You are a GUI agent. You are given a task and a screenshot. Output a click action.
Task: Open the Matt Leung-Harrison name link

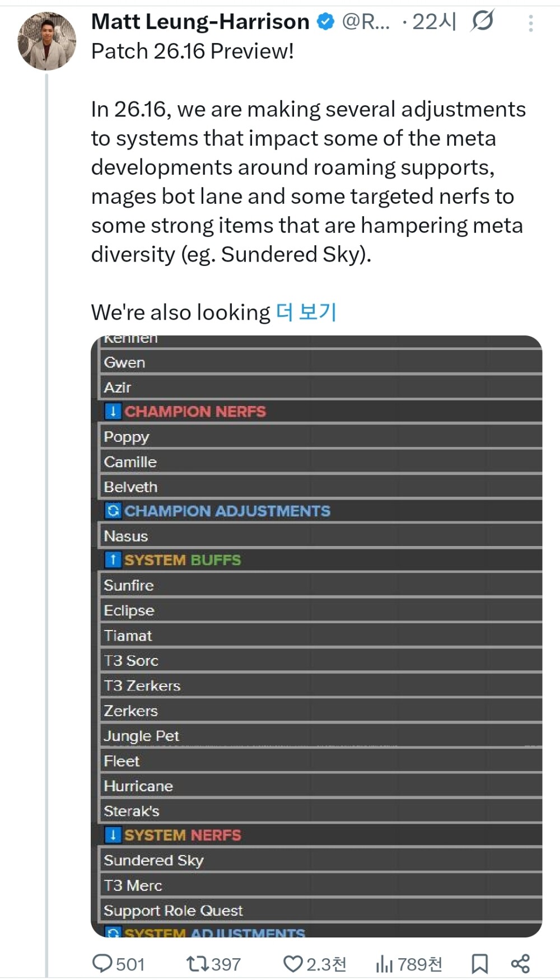(x=200, y=22)
